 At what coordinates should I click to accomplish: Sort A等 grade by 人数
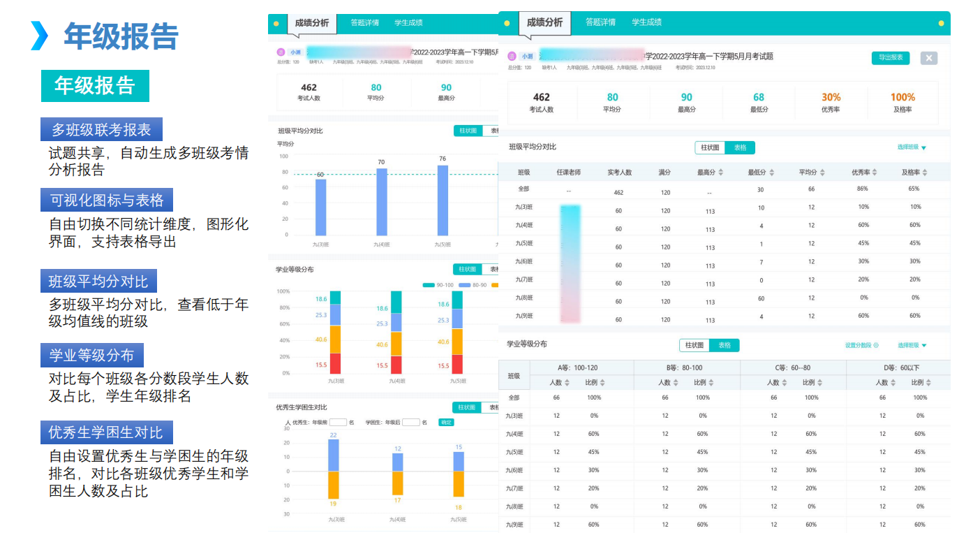click(x=567, y=383)
